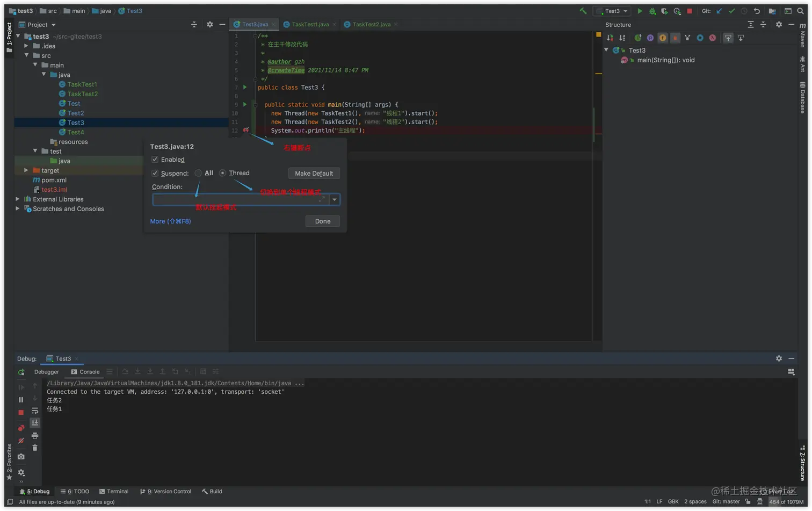The width and height of the screenshot is (812, 511).
Task: Collapse the main folder in project tree
Action: 35,65
